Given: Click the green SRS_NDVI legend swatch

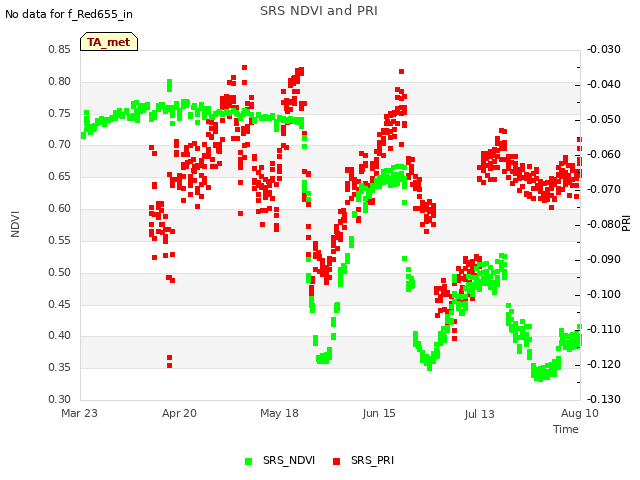Looking at the screenshot, I should tap(248, 461).
